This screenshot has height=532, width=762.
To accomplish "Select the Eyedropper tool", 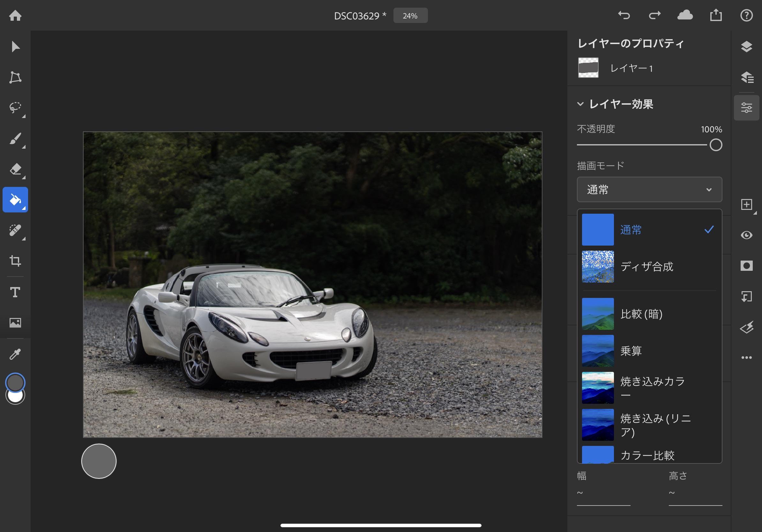I will (15, 354).
